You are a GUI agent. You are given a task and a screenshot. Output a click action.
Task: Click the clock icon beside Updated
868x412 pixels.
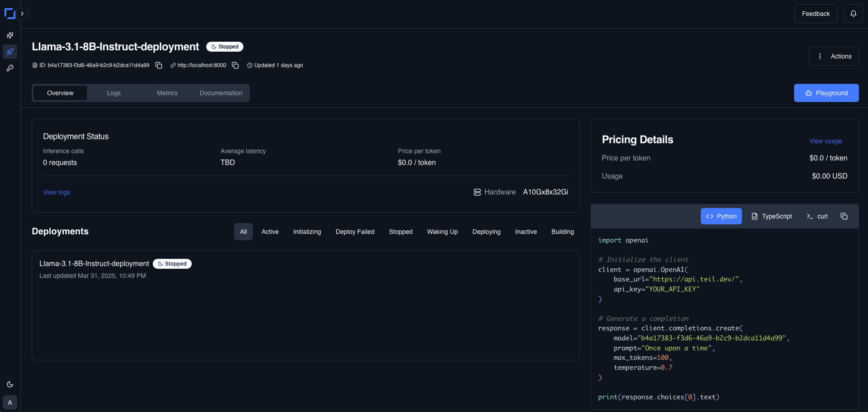(x=250, y=65)
